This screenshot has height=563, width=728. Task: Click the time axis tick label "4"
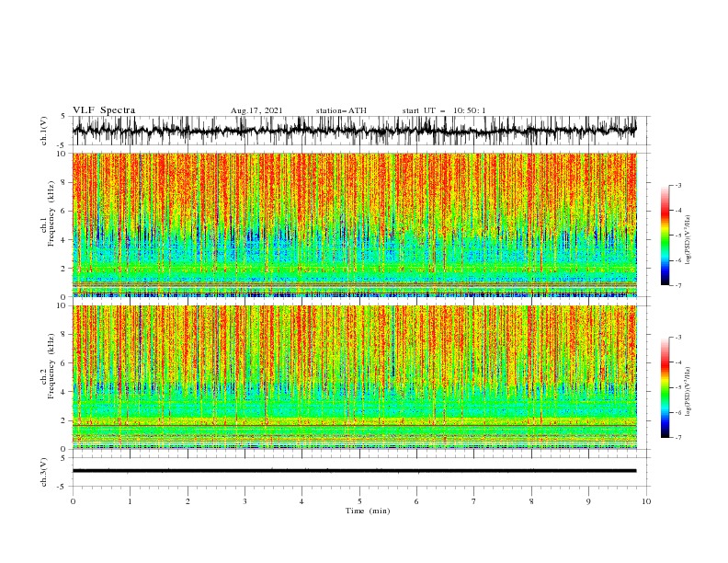(x=301, y=501)
